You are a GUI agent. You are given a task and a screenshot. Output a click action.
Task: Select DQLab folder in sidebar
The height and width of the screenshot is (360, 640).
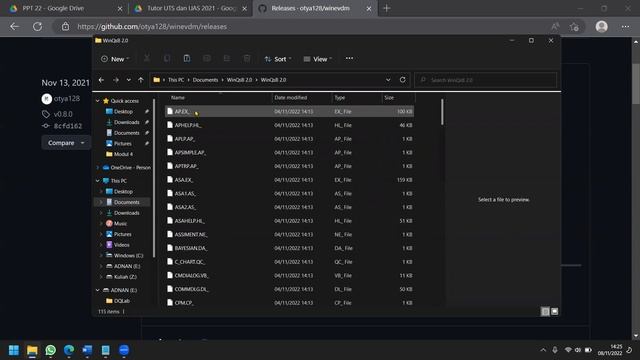pos(122,301)
